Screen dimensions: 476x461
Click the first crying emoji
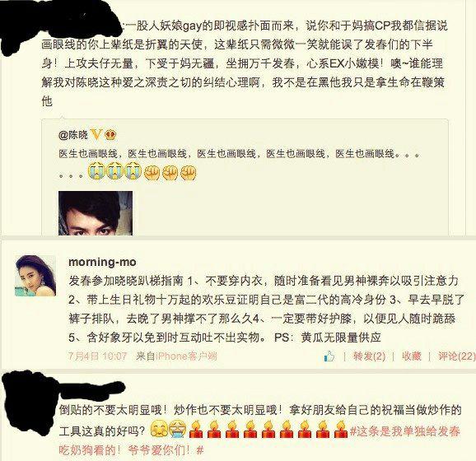click(96, 171)
